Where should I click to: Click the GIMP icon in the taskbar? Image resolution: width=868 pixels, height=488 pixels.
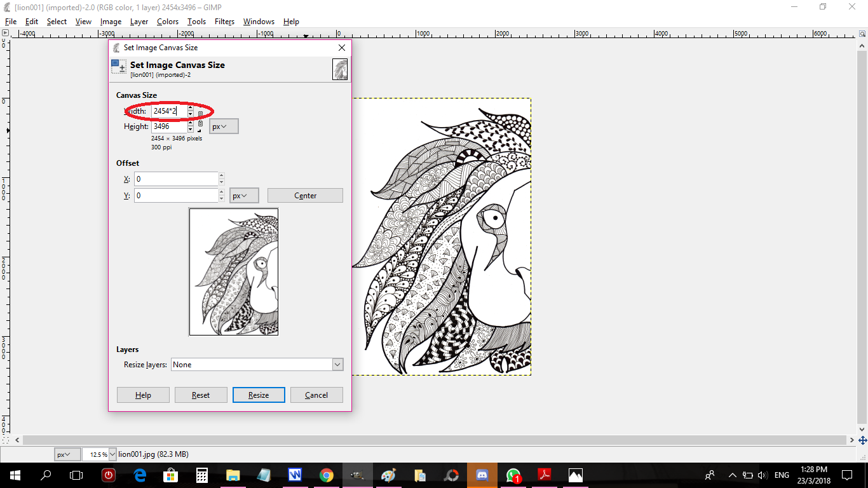[358, 475]
